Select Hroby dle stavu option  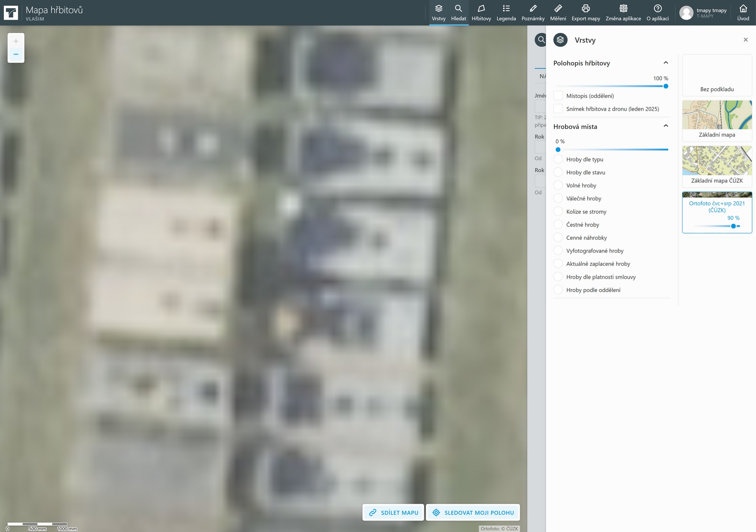point(558,172)
